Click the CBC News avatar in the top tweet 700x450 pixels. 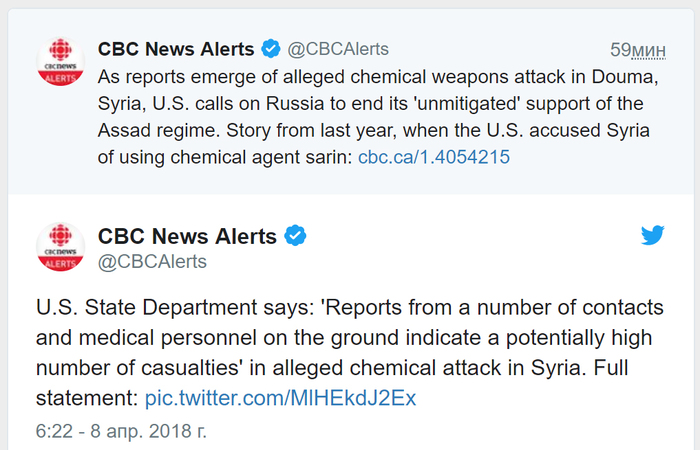(x=60, y=61)
